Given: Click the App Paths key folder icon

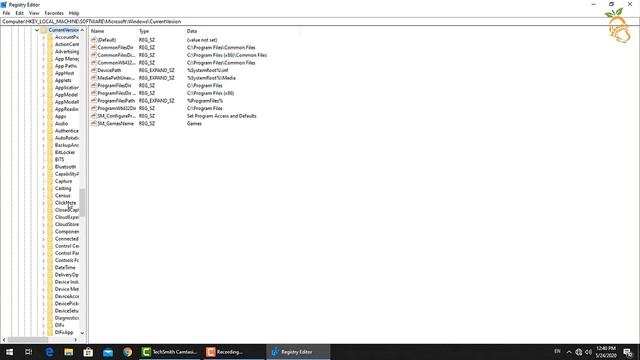Looking at the screenshot, I should (x=50, y=66).
